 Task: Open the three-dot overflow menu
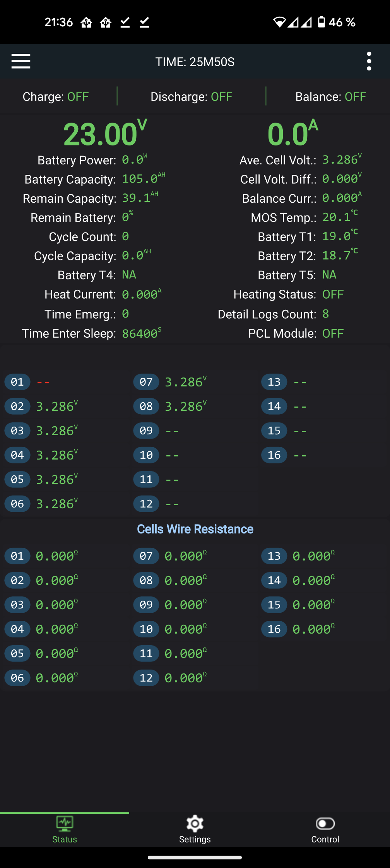click(x=369, y=62)
